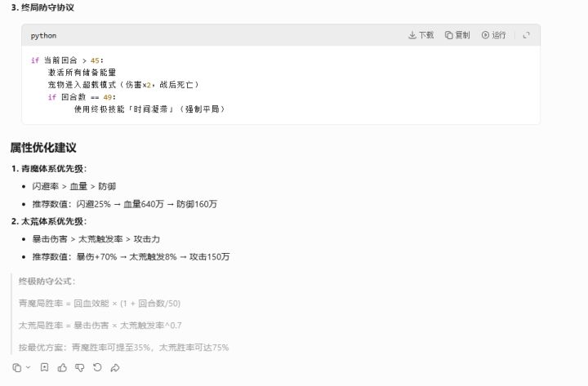
Task: Click code line if 回合数 == 49
Action: 82,97
